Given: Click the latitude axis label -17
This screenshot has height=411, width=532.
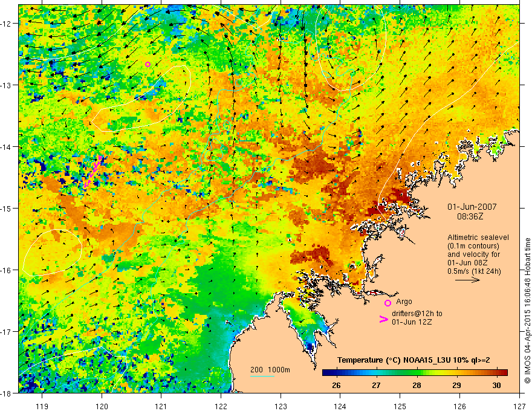Looking at the screenshot, I should (x=7, y=331).
